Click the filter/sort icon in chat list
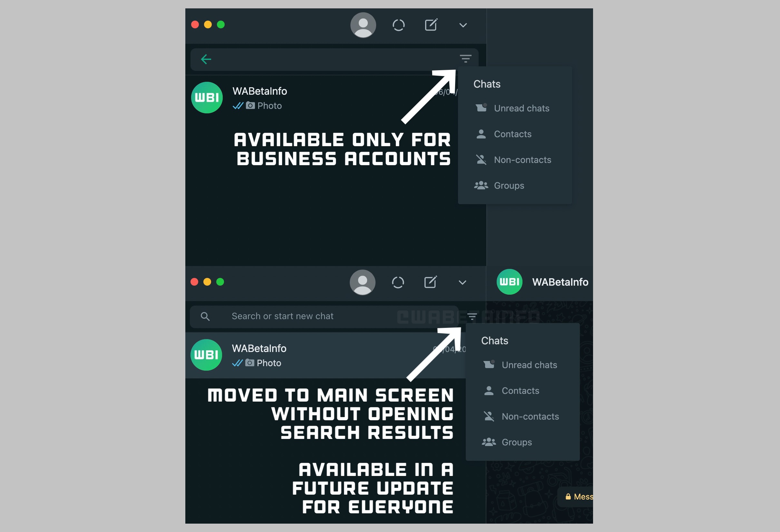 tap(466, 58)
